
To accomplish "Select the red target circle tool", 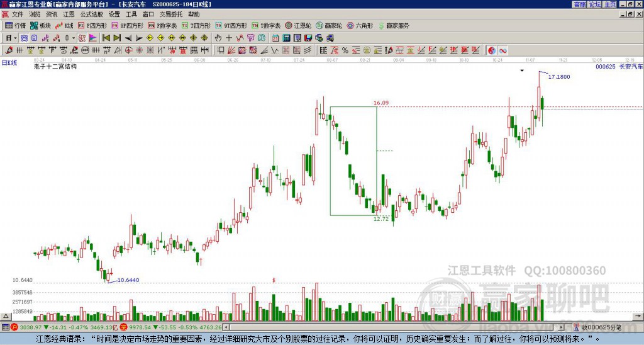I will pos(128,50).
